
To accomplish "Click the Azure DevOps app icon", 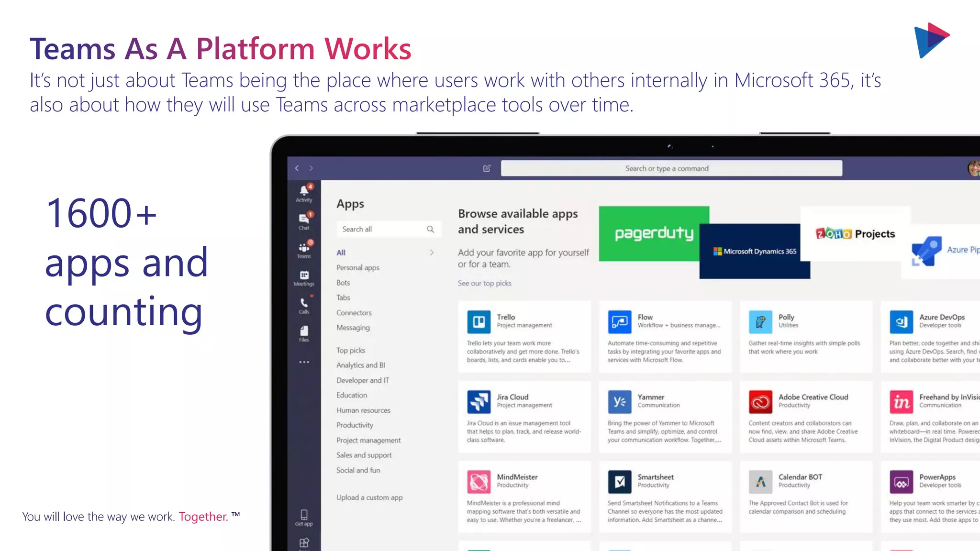I will tap(901, 321).
